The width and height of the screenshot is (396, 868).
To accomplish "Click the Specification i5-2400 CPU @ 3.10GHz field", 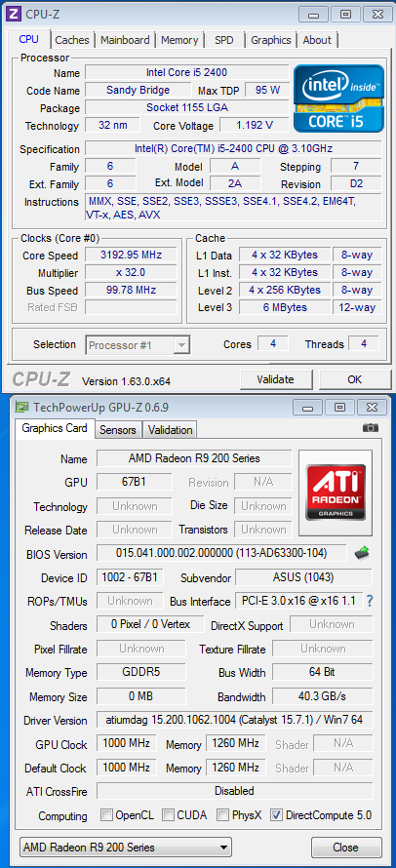I will click(233, 148).
